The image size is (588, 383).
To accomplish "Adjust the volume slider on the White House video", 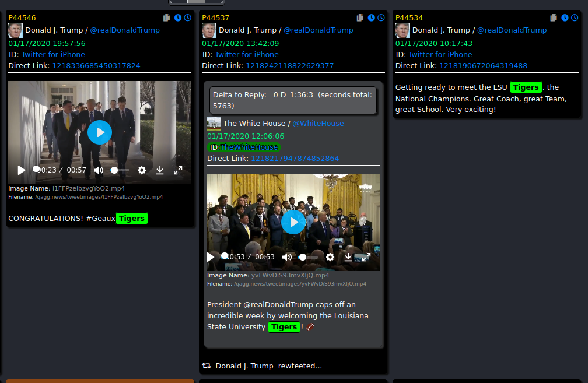I will [x=308, y=257].
